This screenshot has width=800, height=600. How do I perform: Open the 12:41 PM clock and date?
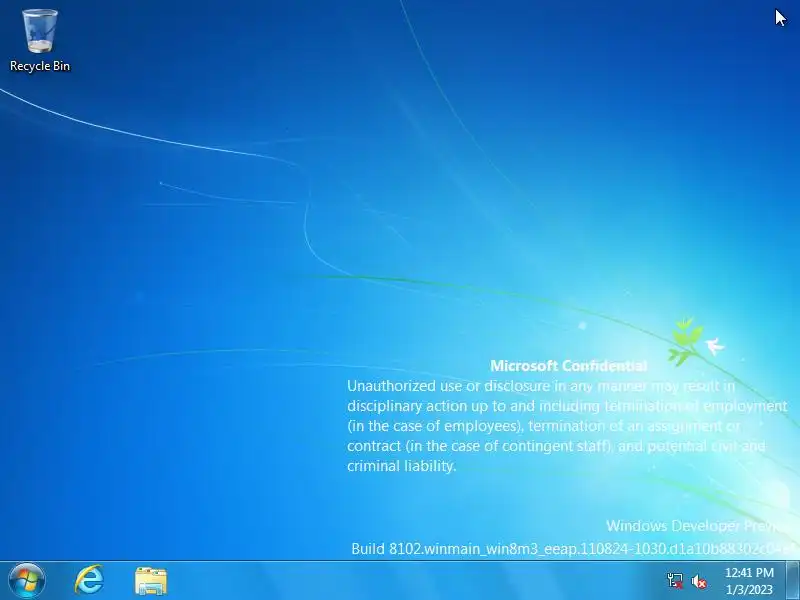coord(749,581)
